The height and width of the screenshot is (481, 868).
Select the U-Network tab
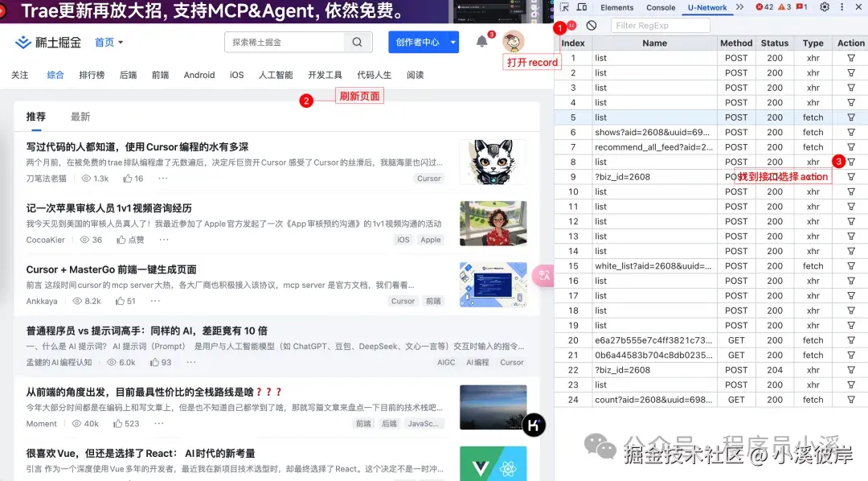coord(707,8)
